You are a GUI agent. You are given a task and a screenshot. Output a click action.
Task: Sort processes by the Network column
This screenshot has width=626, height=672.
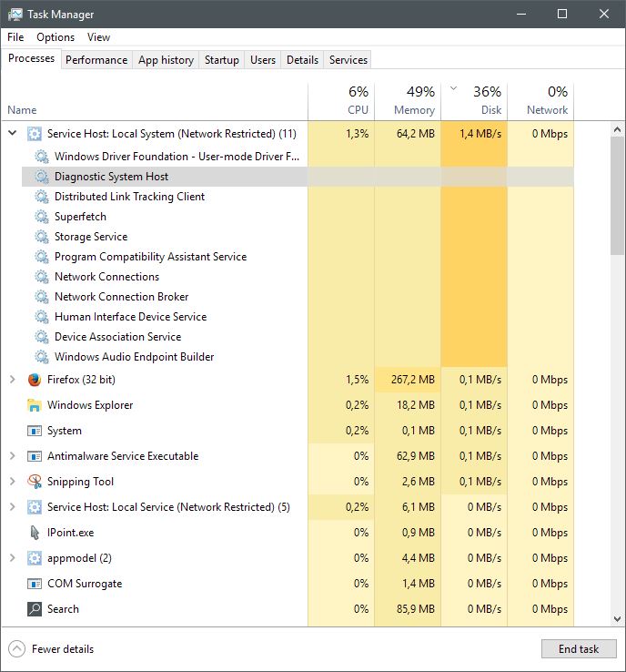pyautogui.click(x=540, y=102)
